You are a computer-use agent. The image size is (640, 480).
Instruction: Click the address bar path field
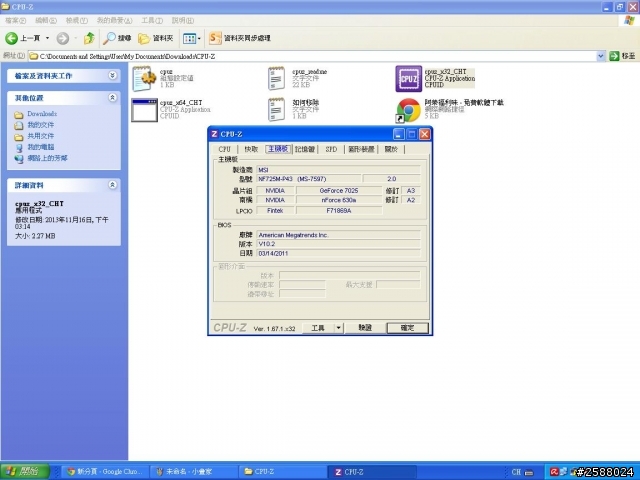coord(312,56)
